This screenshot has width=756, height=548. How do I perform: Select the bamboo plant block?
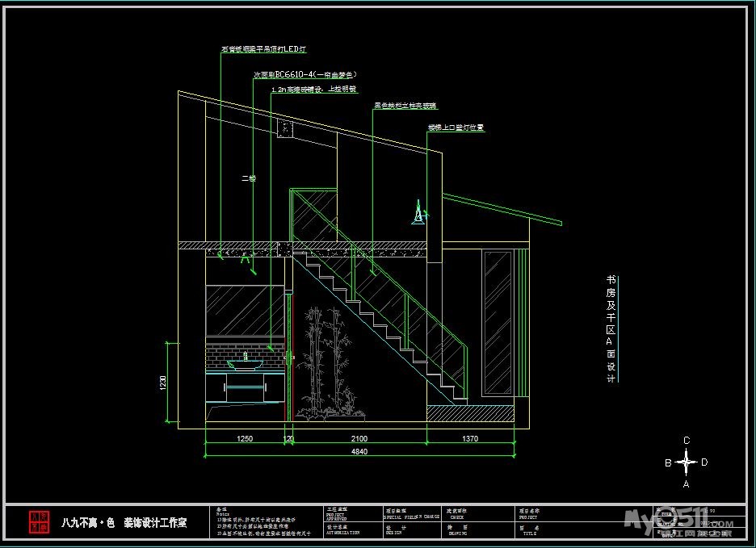point(325,363)
